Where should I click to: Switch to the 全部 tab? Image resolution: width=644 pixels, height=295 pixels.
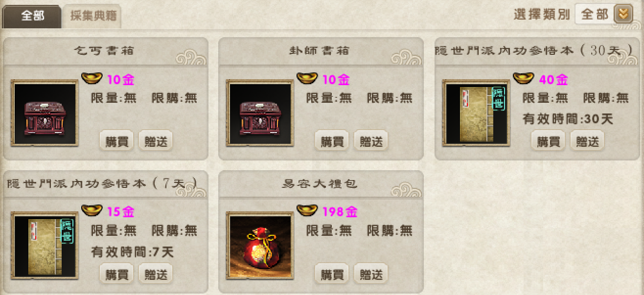click(x=32, y=16)
